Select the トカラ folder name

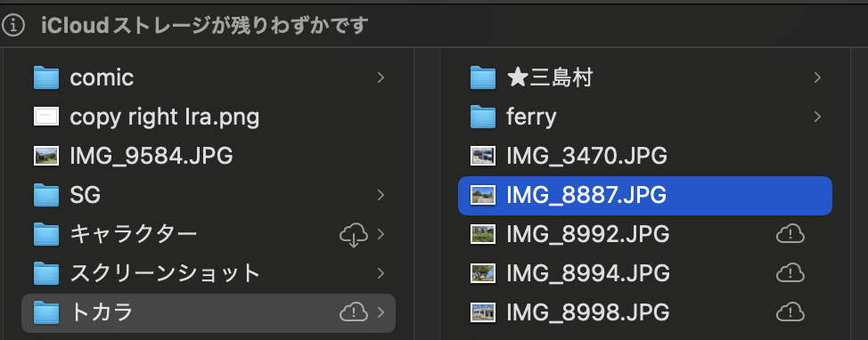click(102, 312)
